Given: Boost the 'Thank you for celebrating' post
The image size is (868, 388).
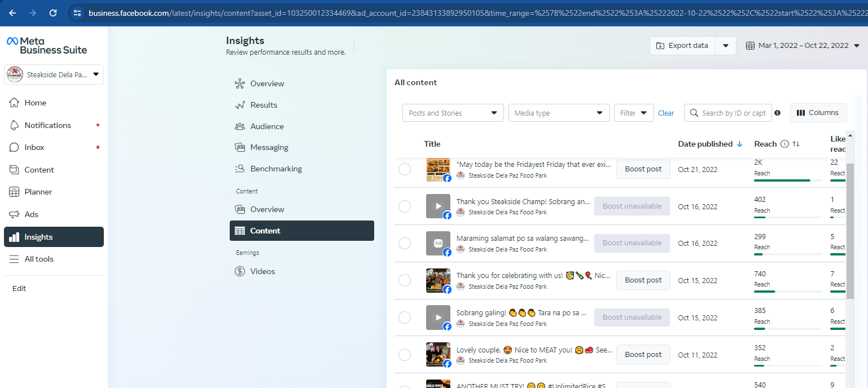Looking at the screenshot, I should click(x=643, y=280).
